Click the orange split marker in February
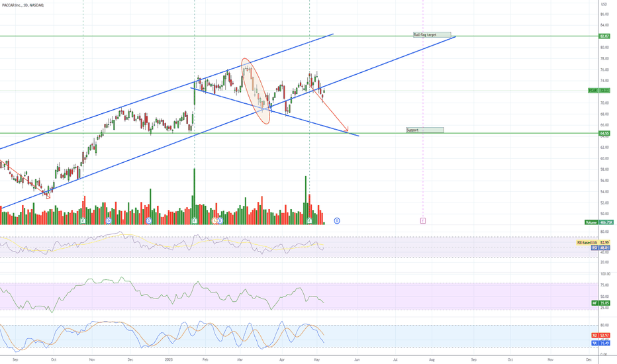The image size is (617, 364). 215,221
